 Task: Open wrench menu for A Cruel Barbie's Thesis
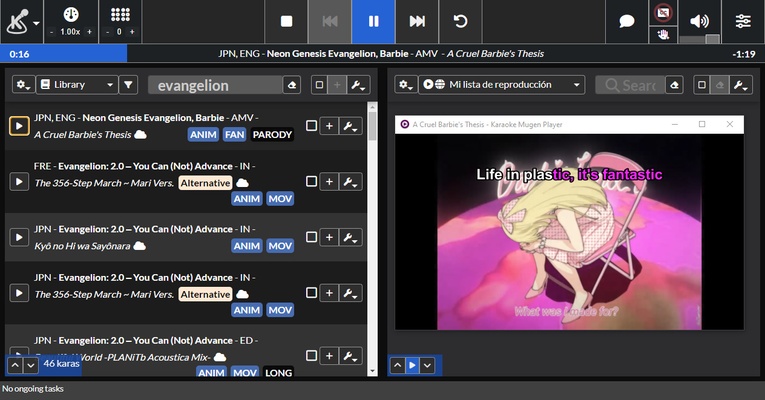pyautogui.click(x=350, y=126)
